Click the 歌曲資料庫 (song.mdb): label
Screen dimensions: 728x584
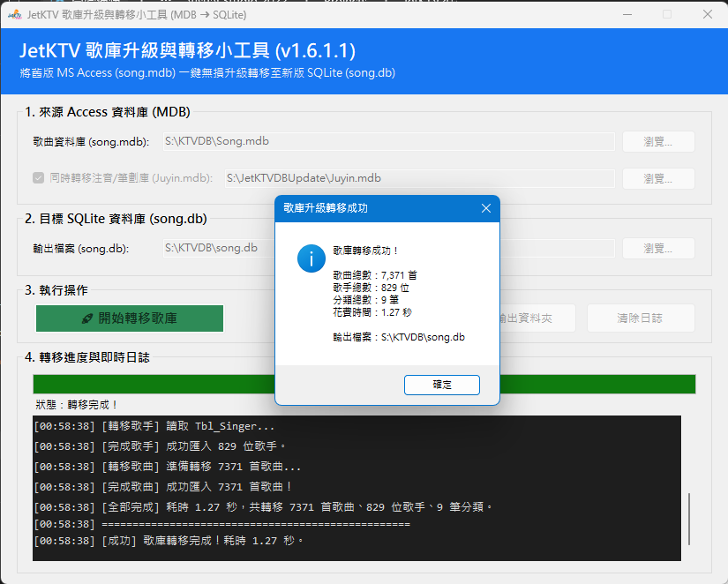91,142
